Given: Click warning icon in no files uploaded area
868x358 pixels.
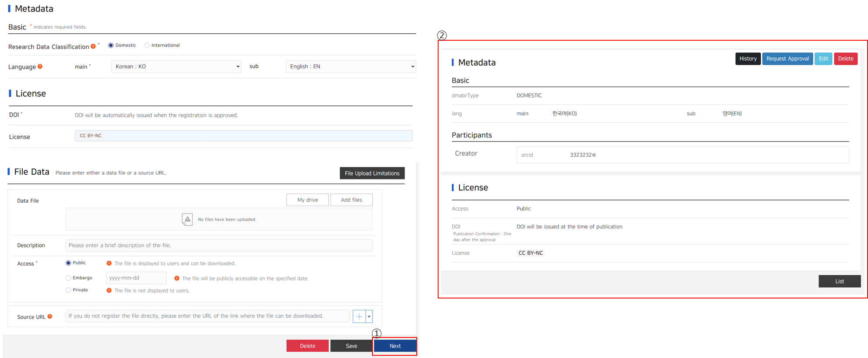Looking at the screenshot, I should click(187, 219).
